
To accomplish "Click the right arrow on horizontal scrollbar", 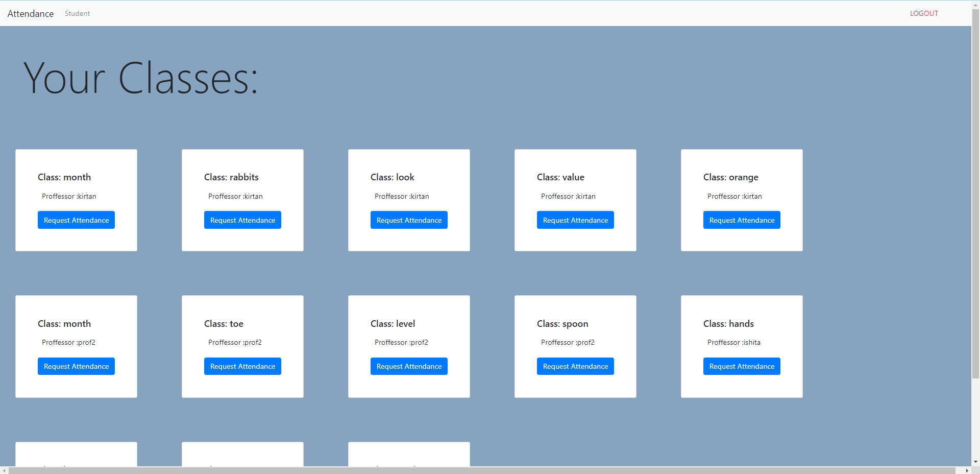I will click(968, 471).
